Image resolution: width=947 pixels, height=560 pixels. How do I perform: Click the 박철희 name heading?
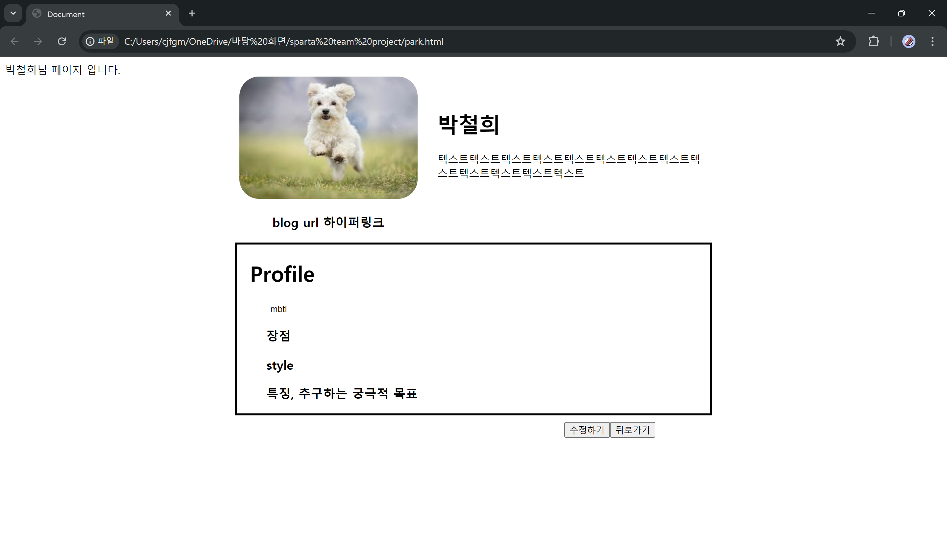tap(469, 124)
